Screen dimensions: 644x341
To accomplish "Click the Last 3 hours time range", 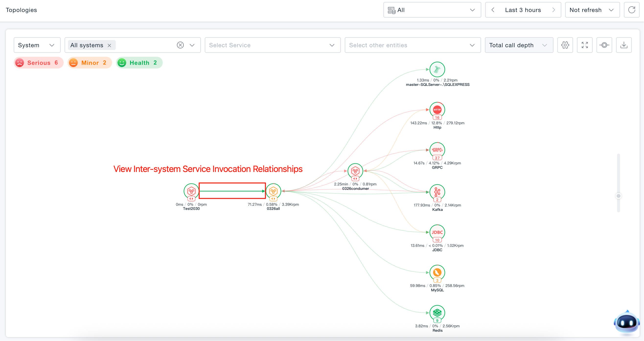I will [523, 10].
